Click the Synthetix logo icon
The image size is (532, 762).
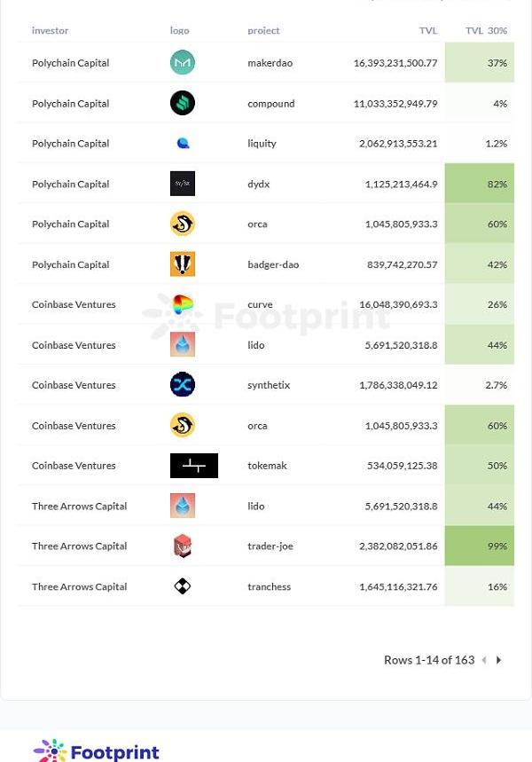click(x=183, y=385)
